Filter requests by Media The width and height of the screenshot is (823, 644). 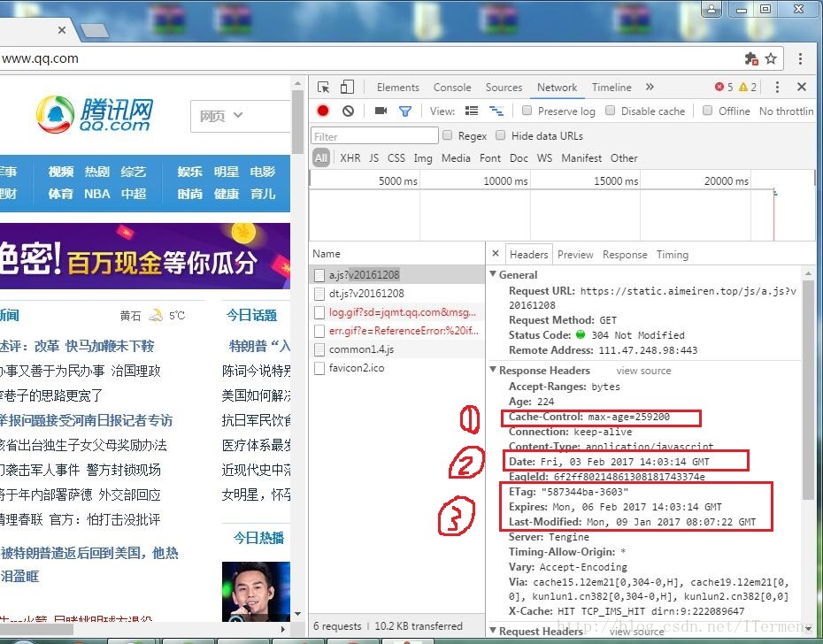[456, 158]
